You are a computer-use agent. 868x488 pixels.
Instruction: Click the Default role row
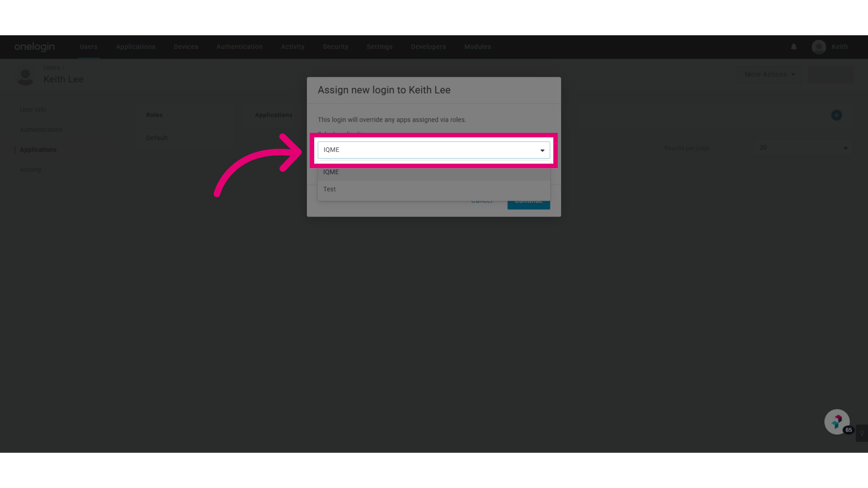tap(184, 138)
